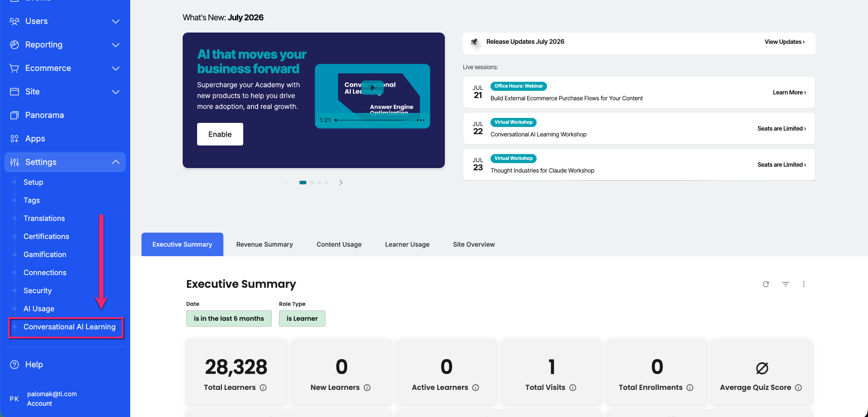Refresh the Executive Summary dashboard
This screenshot has width=868, height=417.
tap(766, 284)
